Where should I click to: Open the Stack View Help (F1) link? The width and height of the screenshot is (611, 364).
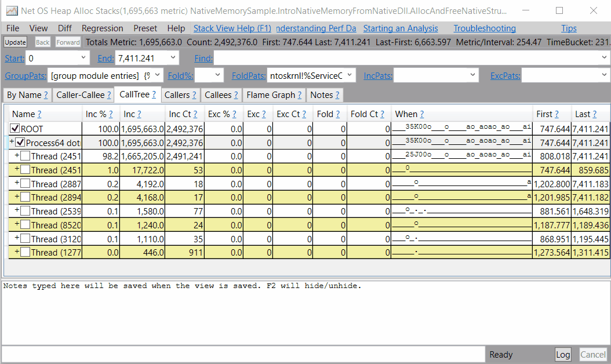pyautogui.click(x=232, y=28)
